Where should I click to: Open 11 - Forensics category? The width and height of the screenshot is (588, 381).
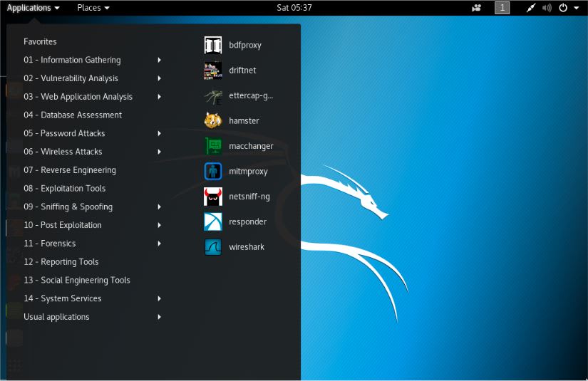click(x=50, y=244)
